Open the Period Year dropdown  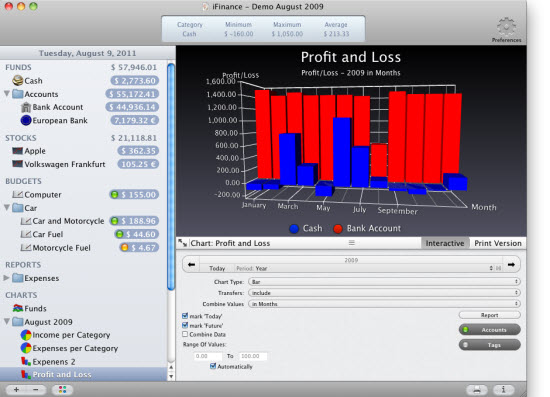(x=364, y=268)
